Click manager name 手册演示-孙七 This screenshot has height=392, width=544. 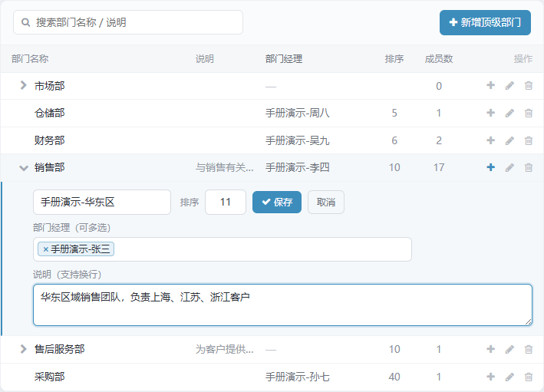(x=298, y=377)
